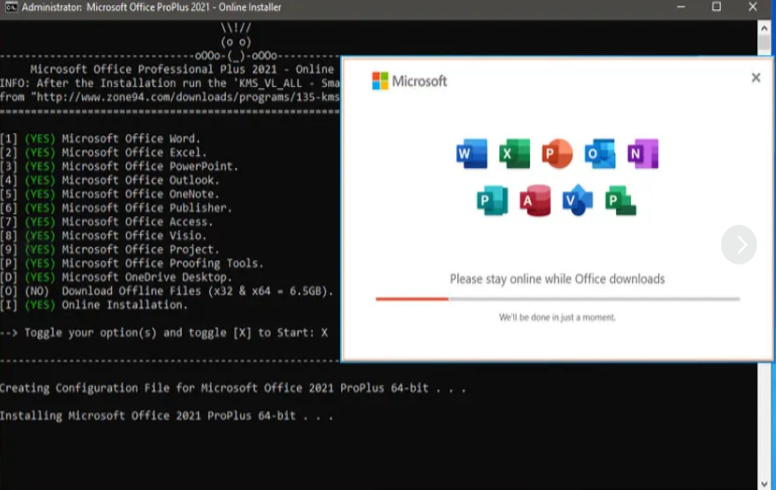Click the Project icon in installer
The width and height of the screenshot is (776, 490).
(621, 201)
